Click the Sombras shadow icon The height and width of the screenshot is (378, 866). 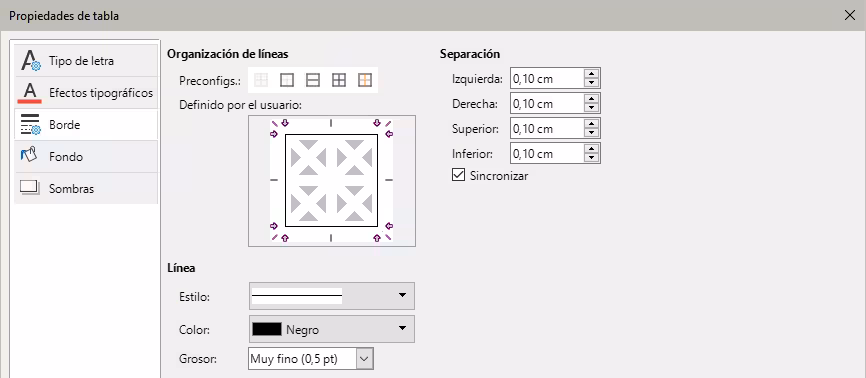pyautogui.click(x=30, y=187)
